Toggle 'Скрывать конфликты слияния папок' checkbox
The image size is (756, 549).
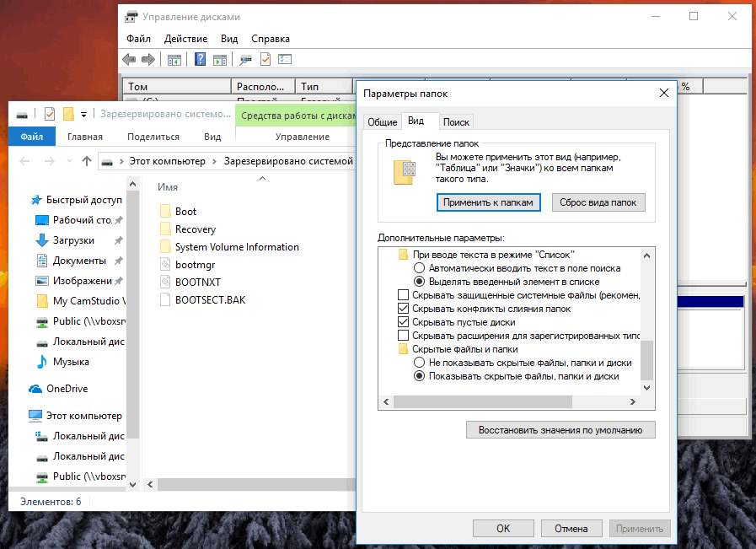403,309
